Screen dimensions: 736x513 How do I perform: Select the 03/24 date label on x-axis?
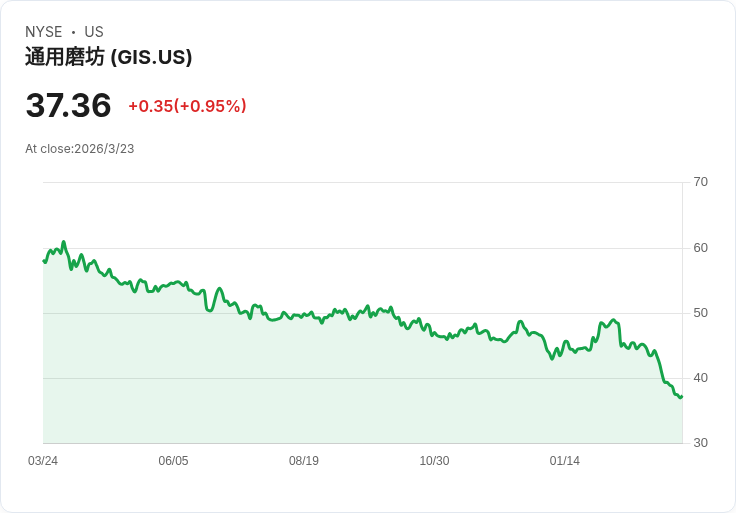pos(43,461)
